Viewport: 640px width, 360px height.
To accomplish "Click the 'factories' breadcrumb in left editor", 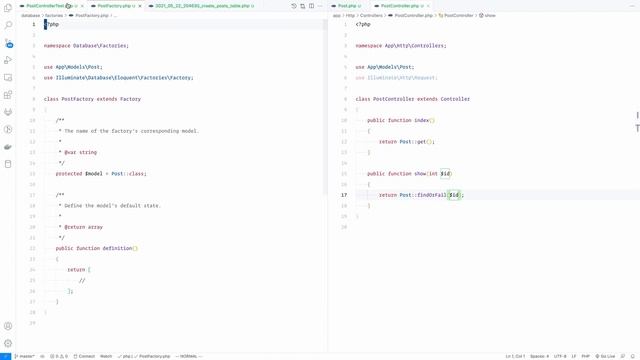I will (x=54, y=16).
